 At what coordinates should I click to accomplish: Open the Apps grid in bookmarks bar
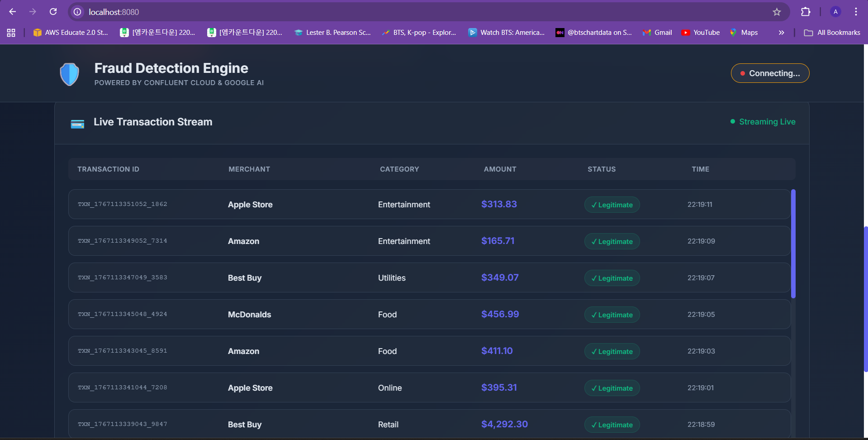11,33
